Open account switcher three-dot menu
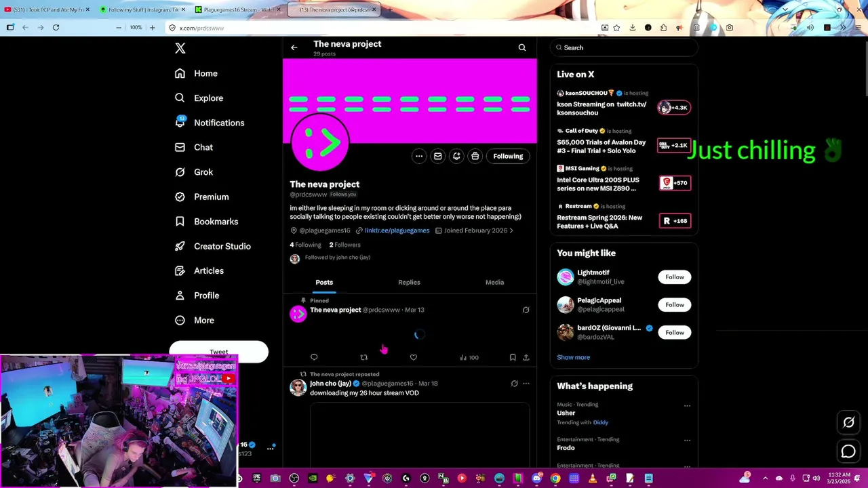 point(271,448)
